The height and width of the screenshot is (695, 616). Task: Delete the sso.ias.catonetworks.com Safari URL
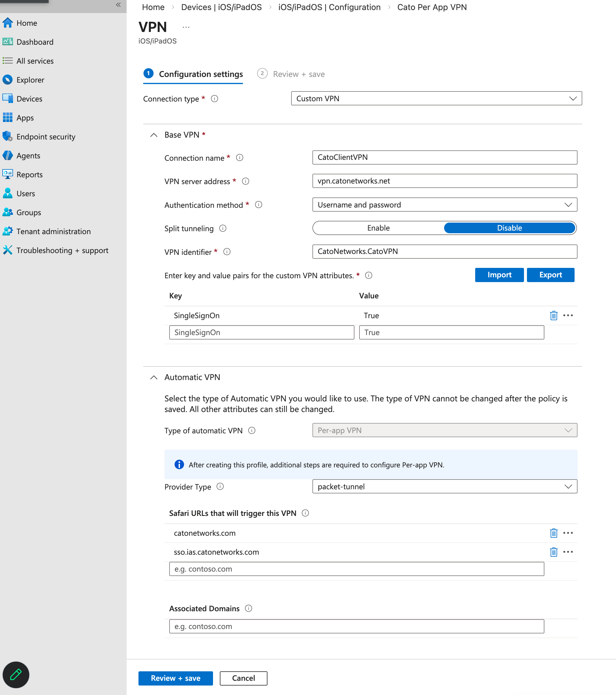(x=554, y=552)
